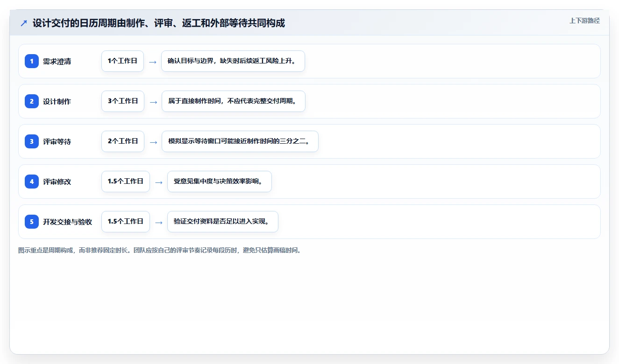Click the title 设计交付的日历周期由制作、评审、返工和外部等待共同构成
This screenshot has width=619, height=364.
click(x=159, y=23)
